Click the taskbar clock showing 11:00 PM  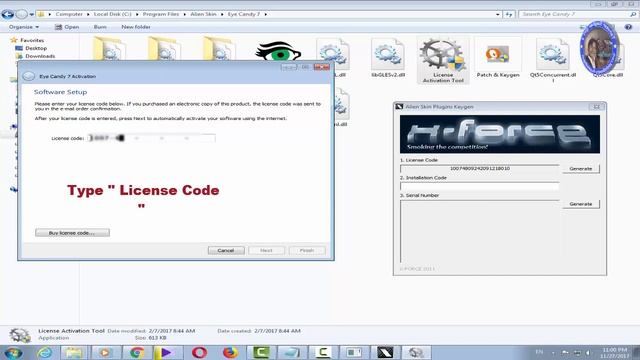point(615,353)
